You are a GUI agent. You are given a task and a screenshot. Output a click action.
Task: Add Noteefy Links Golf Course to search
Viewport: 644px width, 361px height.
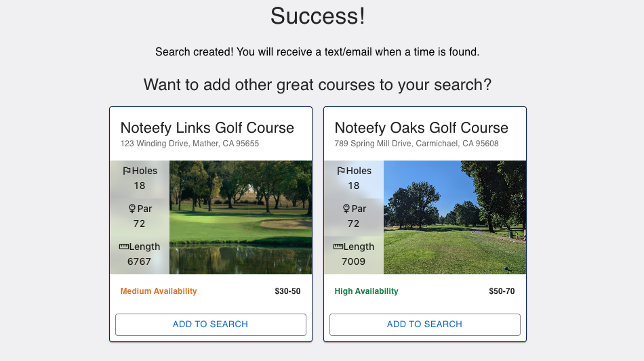210,324
